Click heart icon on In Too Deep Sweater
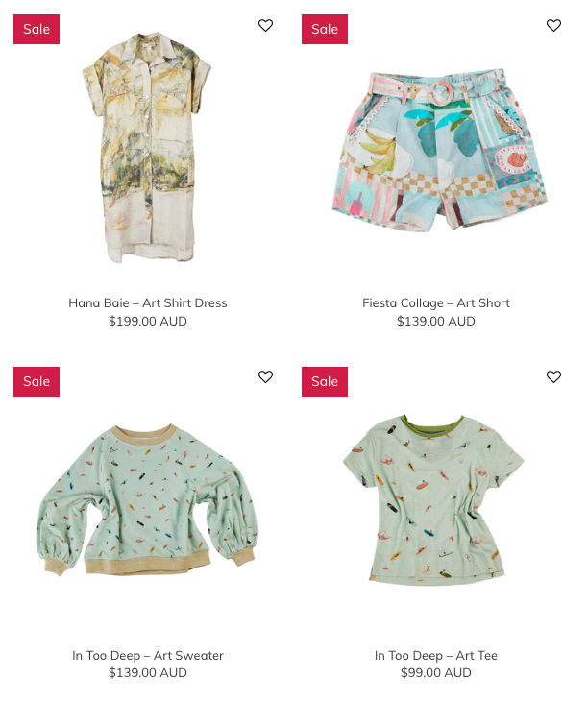Image resolution: width=588 pixels, height=701 pixels. [x=265, y=376]
